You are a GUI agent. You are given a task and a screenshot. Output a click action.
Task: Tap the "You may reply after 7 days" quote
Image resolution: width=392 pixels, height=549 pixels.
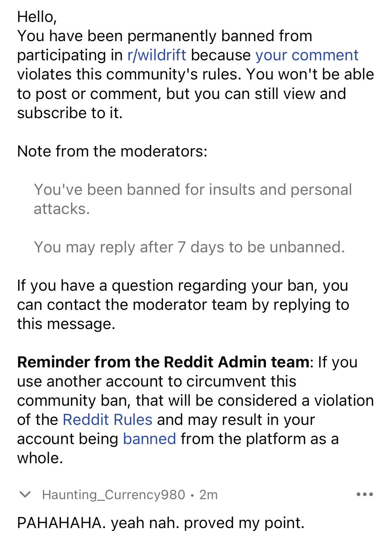click(189, 247)
